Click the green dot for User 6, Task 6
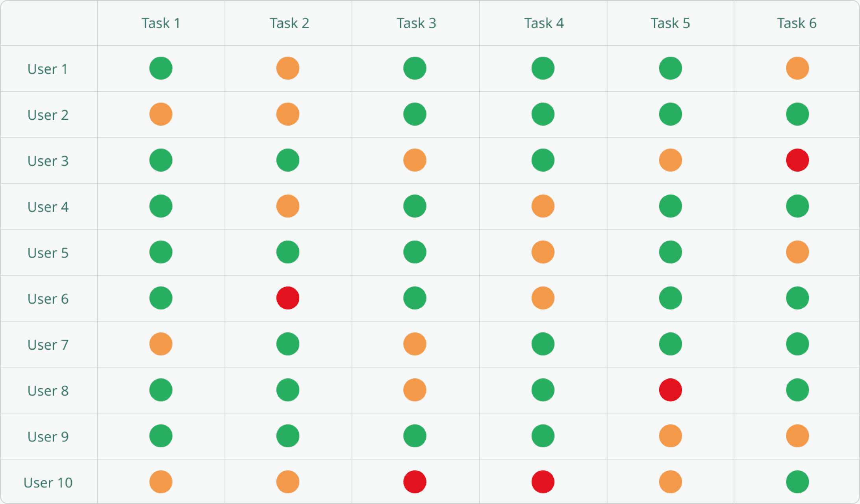 [x=797, y=298]
